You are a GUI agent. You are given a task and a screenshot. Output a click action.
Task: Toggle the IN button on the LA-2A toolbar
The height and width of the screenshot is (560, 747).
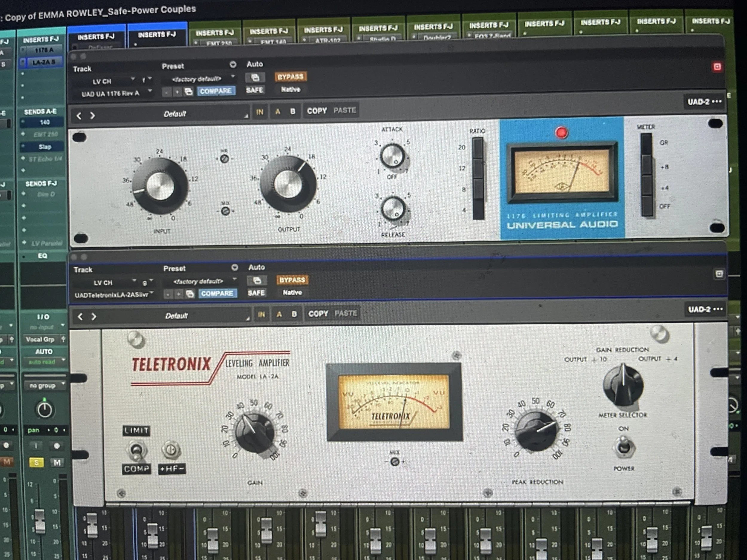261,314
